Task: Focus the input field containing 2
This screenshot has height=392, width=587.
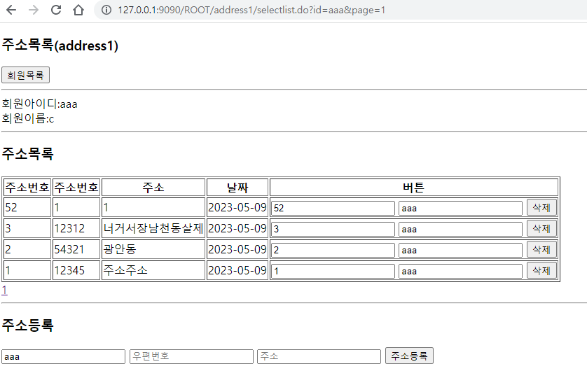Action: pos(333,250)
